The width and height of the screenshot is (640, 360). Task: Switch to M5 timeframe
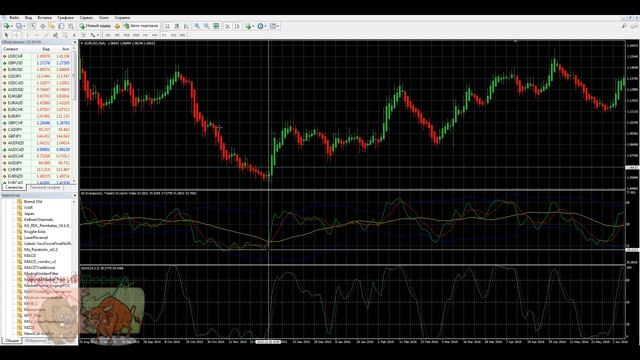(117, 35)
